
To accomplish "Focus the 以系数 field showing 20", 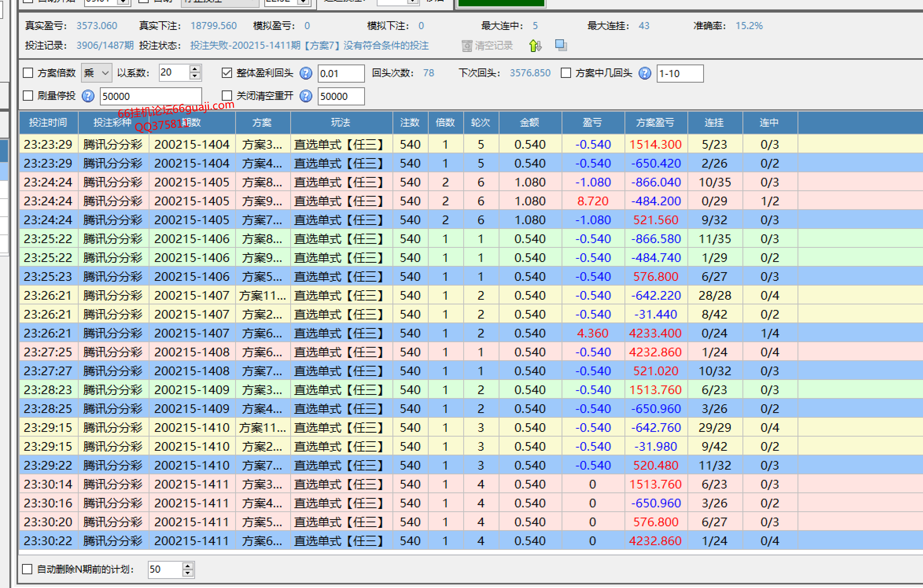I will point(174,73).
